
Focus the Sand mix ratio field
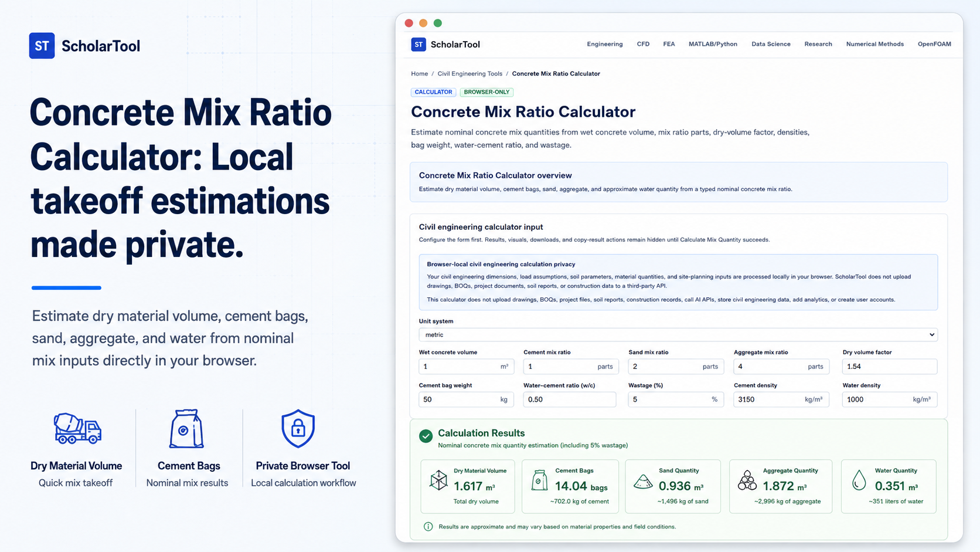(676, 367)
